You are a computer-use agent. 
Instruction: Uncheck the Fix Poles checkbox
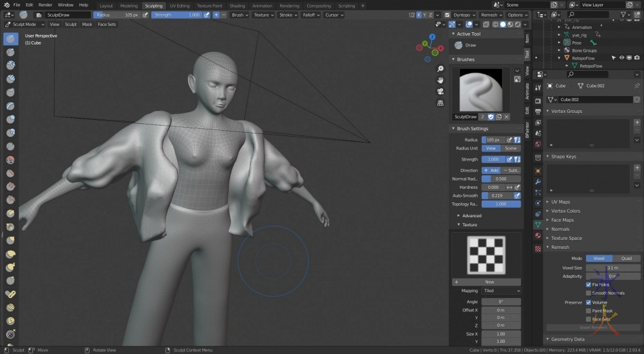[x=589, y=284]
